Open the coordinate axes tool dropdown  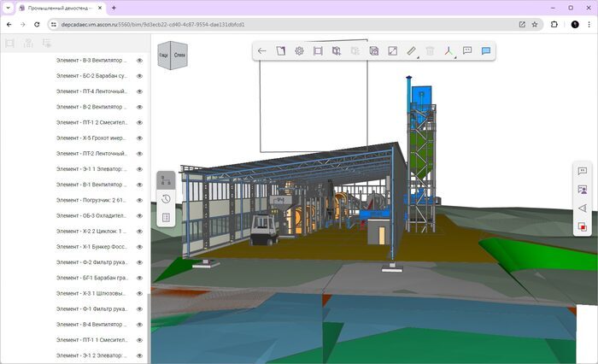(x=449, y=51)
